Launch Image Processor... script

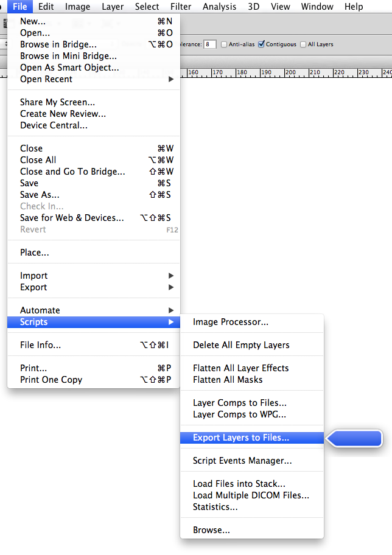tap(252, 322)
